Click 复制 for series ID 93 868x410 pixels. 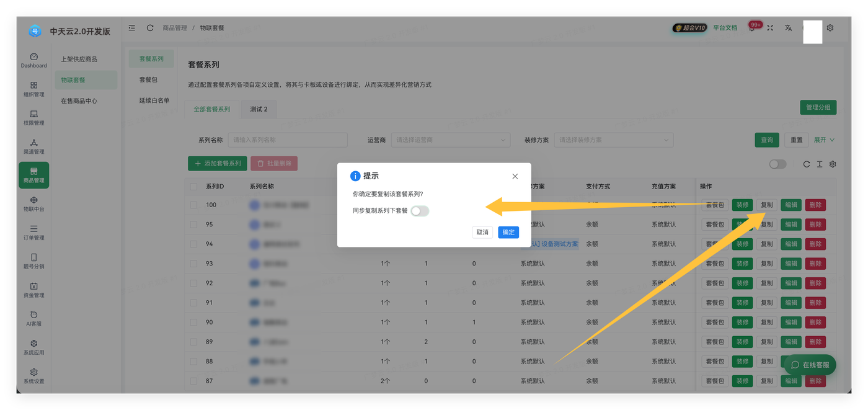(x=767, y=264)
